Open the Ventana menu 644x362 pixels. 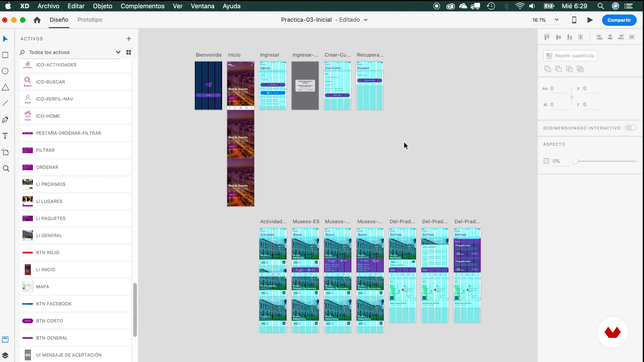tap(203, 6)
